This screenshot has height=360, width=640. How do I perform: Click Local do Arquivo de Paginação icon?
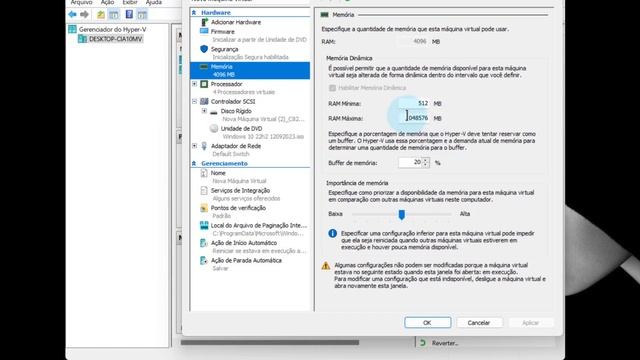204,225
